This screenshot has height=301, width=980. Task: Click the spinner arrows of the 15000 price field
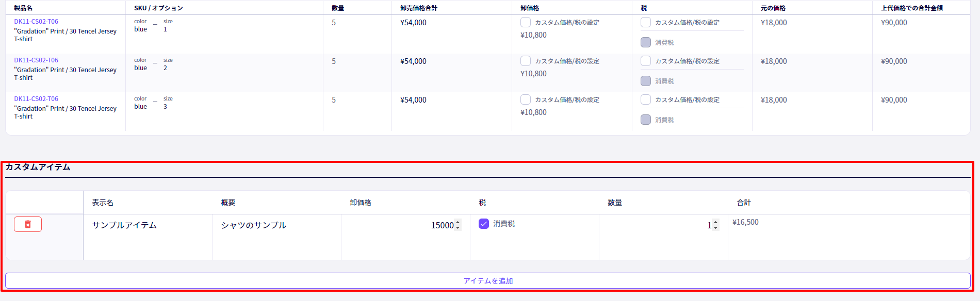coord(458,225)
